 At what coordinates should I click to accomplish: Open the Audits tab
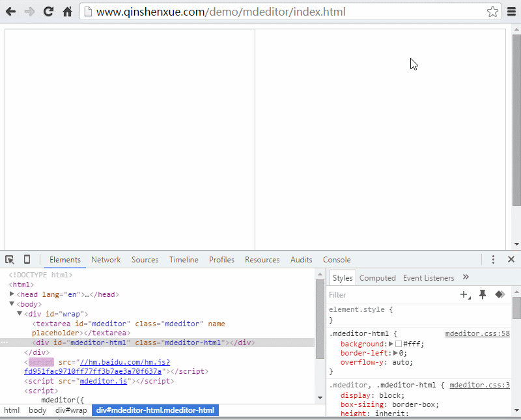click(301, 260)
